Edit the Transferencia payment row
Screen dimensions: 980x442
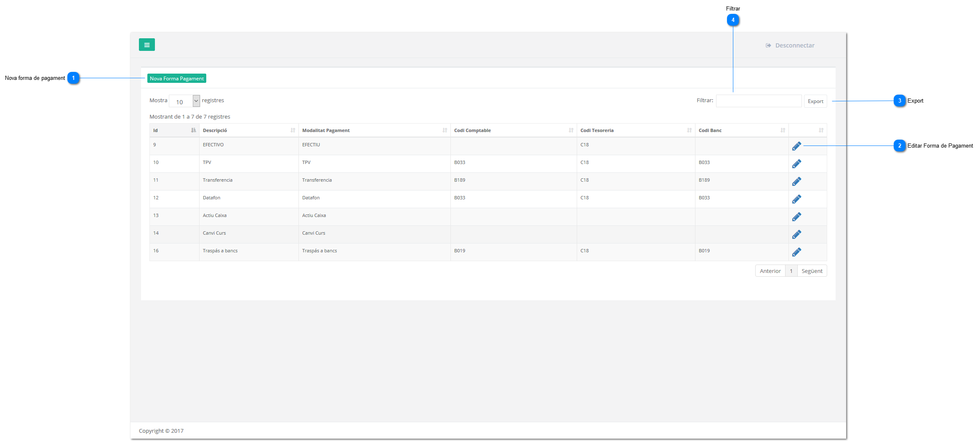tap(796, 181)
